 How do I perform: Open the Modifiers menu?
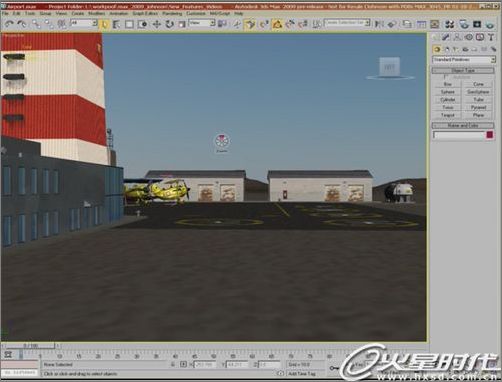coord(97,14)
